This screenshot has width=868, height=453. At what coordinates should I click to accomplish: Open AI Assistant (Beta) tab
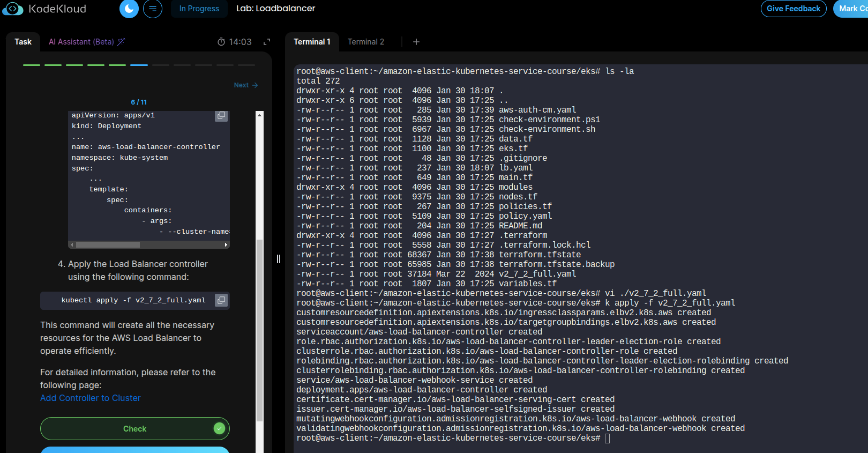(x=87, y=42)
